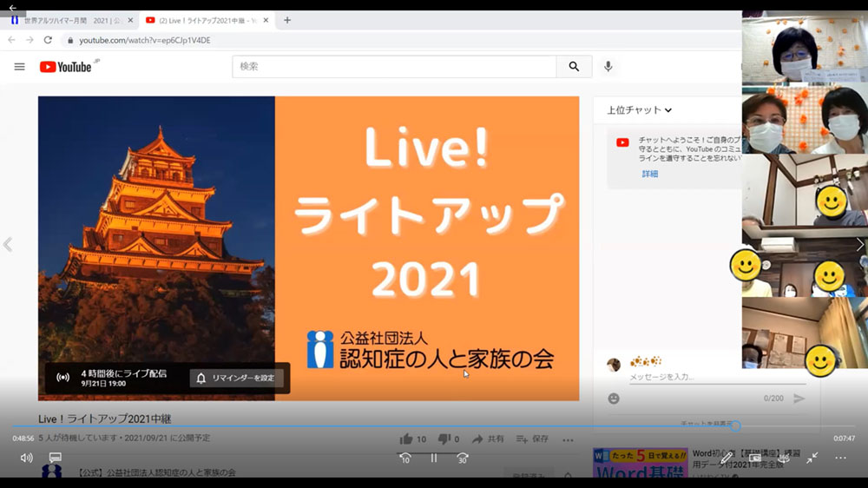Click the Live！ライトアップ2021中継 video title
The image size is (868, 488).
tap(105, 419)
